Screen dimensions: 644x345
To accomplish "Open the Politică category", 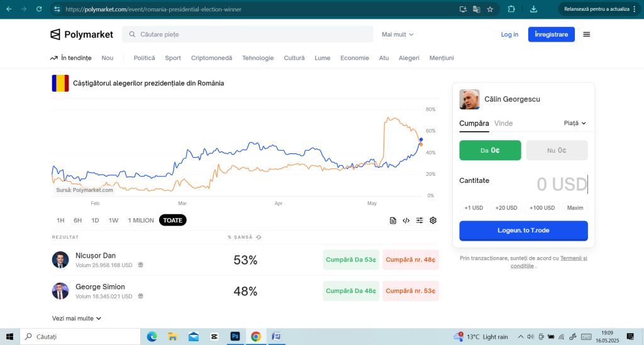I will coord(144,58).
